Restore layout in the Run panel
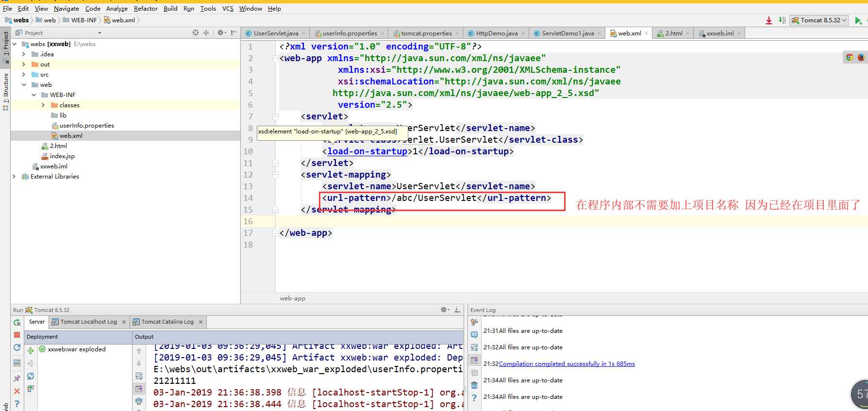This screenshot has height=411, width=868. tap(17, 362)
